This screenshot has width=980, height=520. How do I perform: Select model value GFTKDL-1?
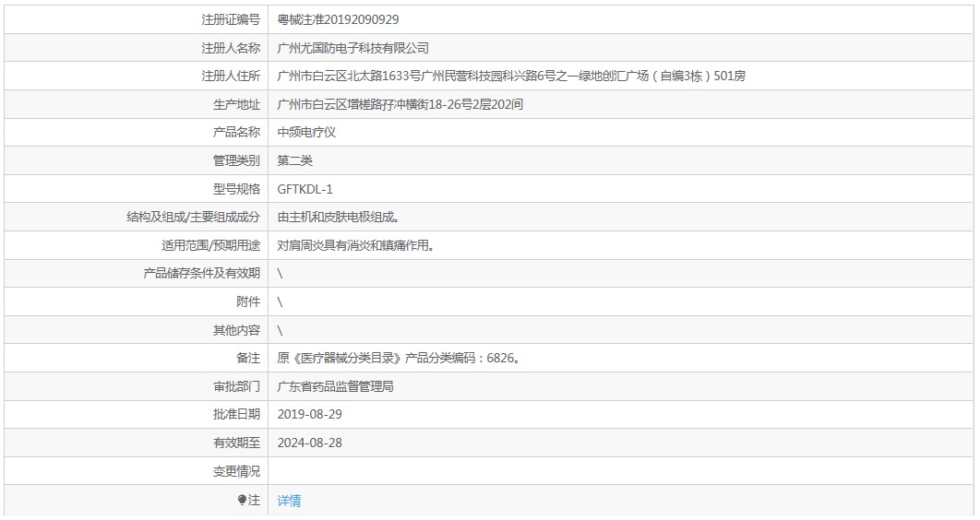point(305,189)
